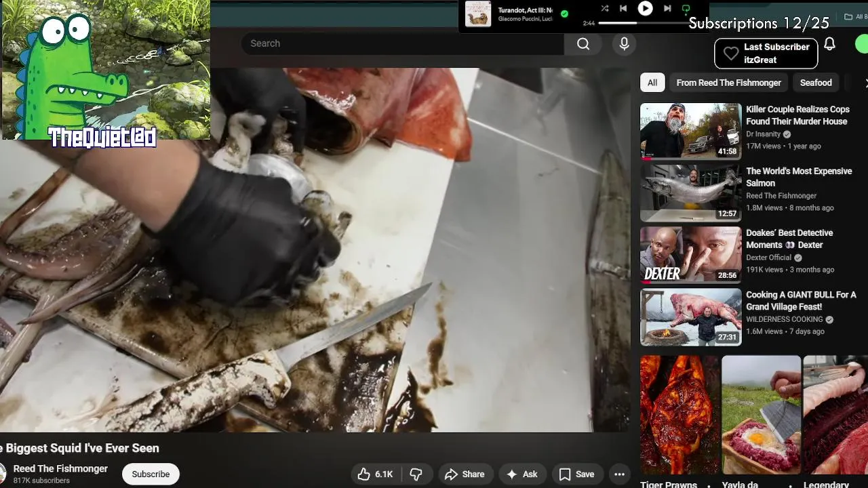Click the Killer Couple Realizes Cops title
This screenshot has height=488, width=868.
click(797, 115)
